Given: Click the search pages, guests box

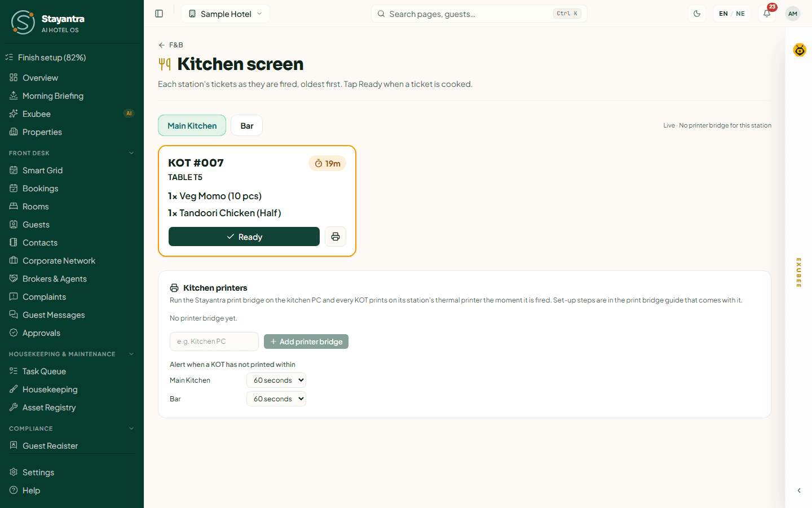Looking at the screenshot, I should pyautogui.click(x=479, y=14).
